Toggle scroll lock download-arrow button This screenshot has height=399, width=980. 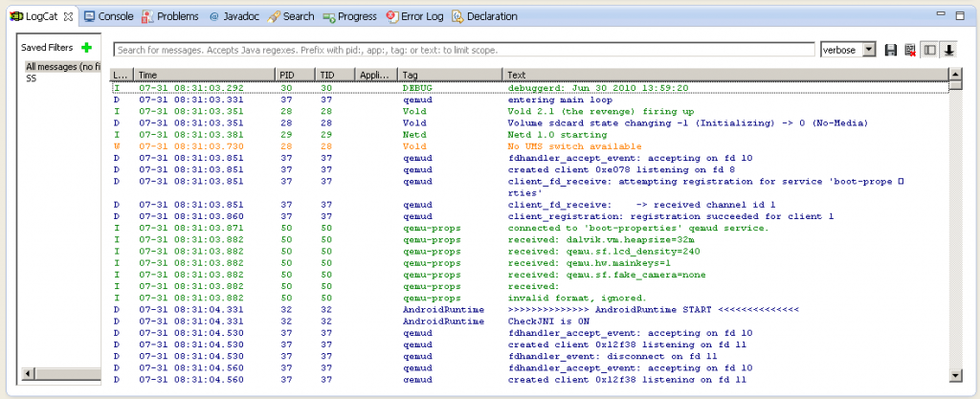[949, 50]
